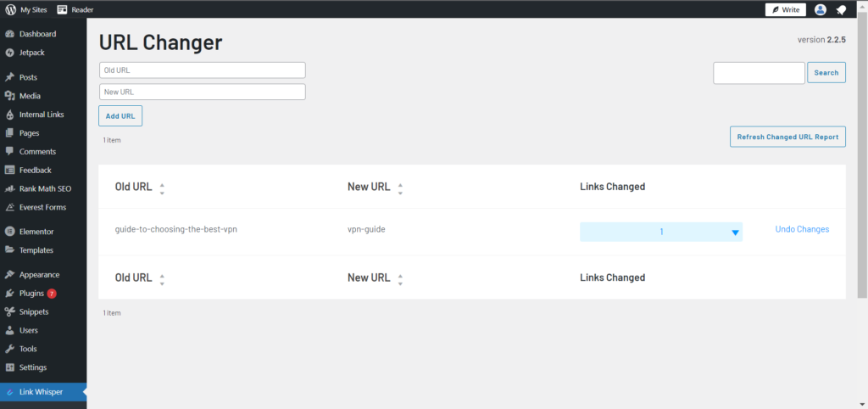868x409 pixels.
Task: Open the Internal Links menu item
Action: click(43, 115)
